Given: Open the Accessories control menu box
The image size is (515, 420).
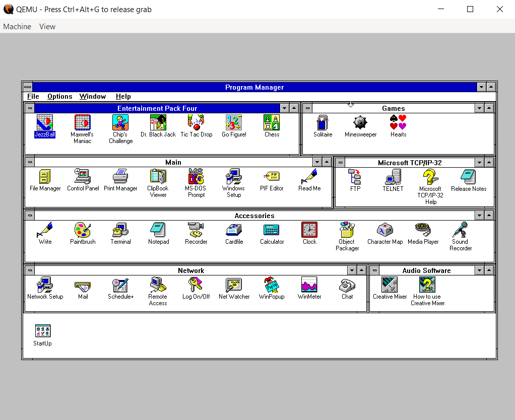Looking at the screenshot, I should 30,215.
